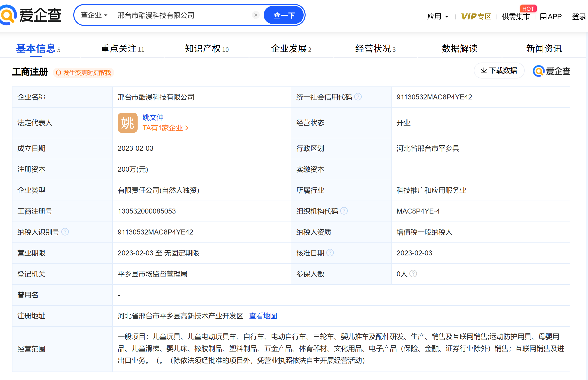
Task: Select the 经营状况 tab
Action: (x=375, y=48)
